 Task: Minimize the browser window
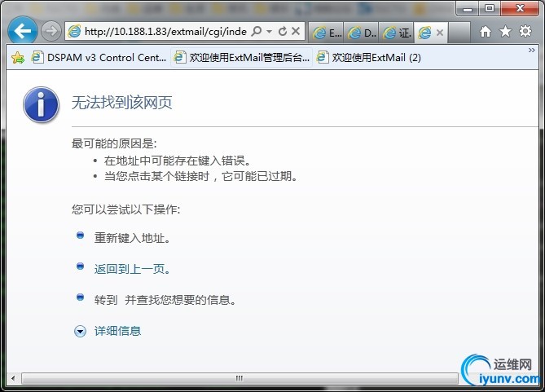468,9
